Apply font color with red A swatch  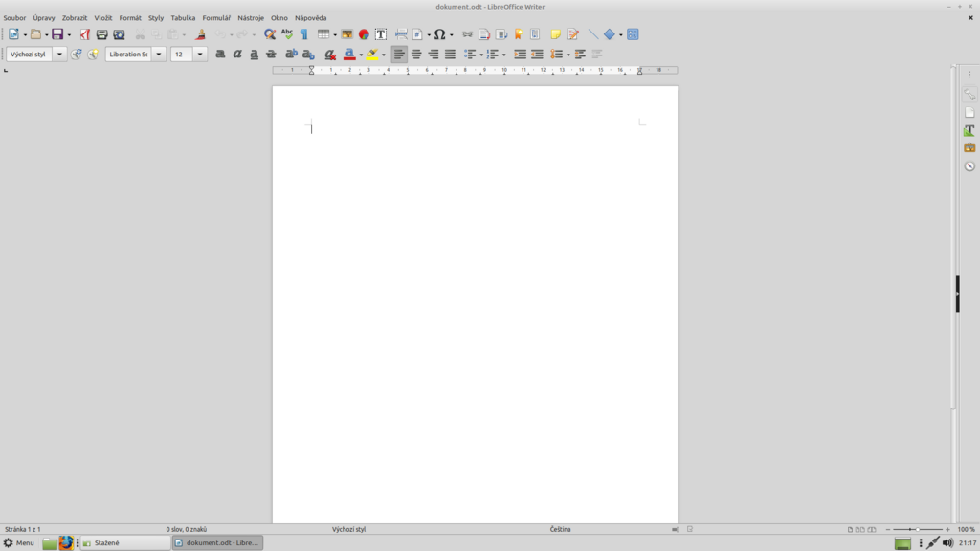[x=349, y=55]
